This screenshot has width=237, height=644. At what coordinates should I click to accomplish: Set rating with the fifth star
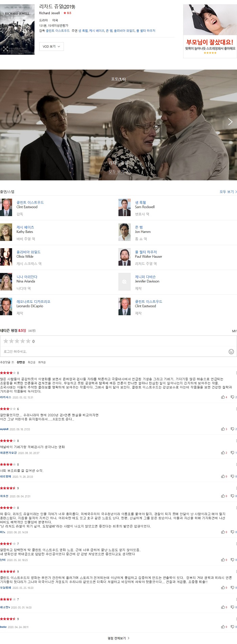tap(28, 341)
